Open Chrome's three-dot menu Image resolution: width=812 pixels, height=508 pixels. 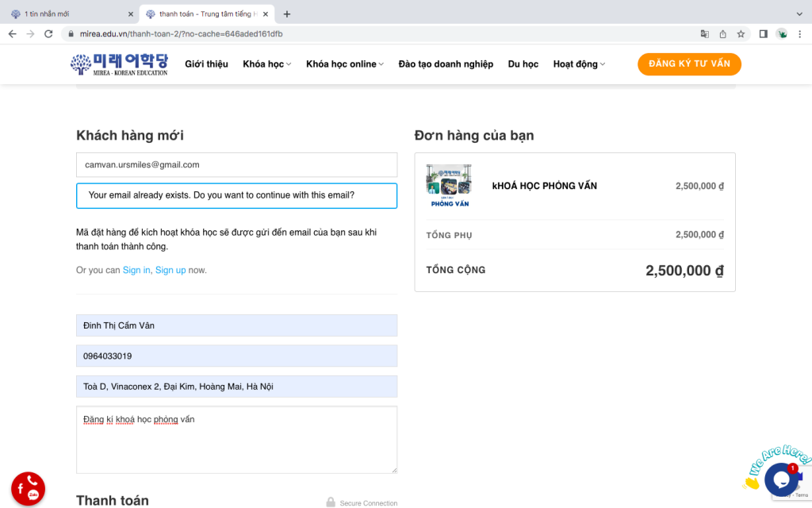pyautogui.click(x=799, y=34)
